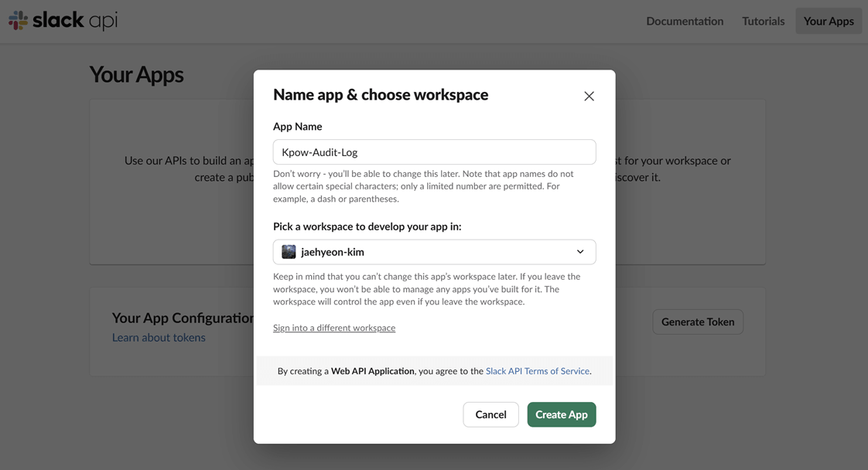Click the dialog title 'Name app & choose workspace'
The height and width of the screenshot is (470, 868).
(381, 94)
